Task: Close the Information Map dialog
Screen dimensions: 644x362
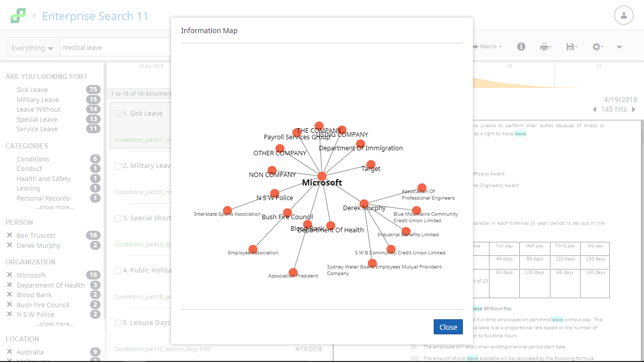Action: tap(448, 327)
